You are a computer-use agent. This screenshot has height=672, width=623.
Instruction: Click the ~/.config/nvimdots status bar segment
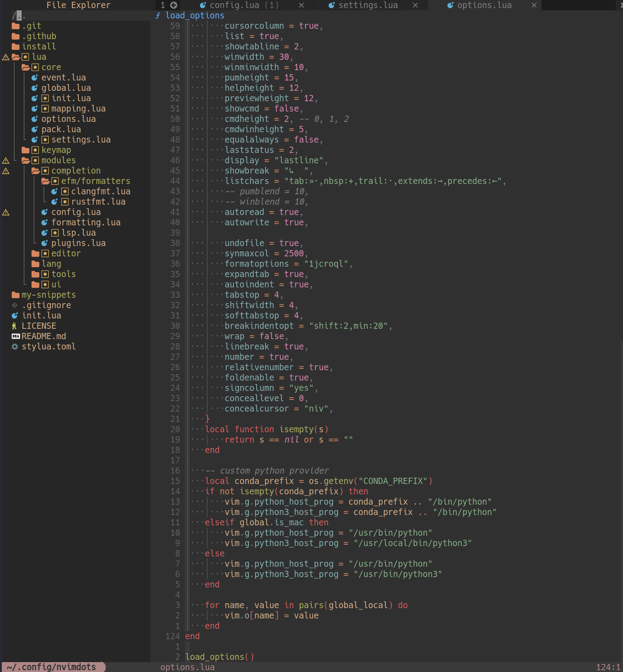50,667
